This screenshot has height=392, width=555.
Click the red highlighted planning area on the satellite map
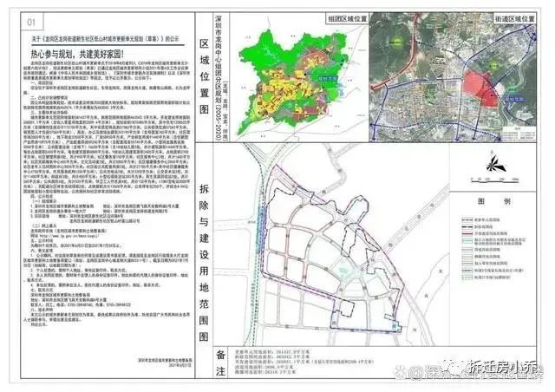point(480,88)
